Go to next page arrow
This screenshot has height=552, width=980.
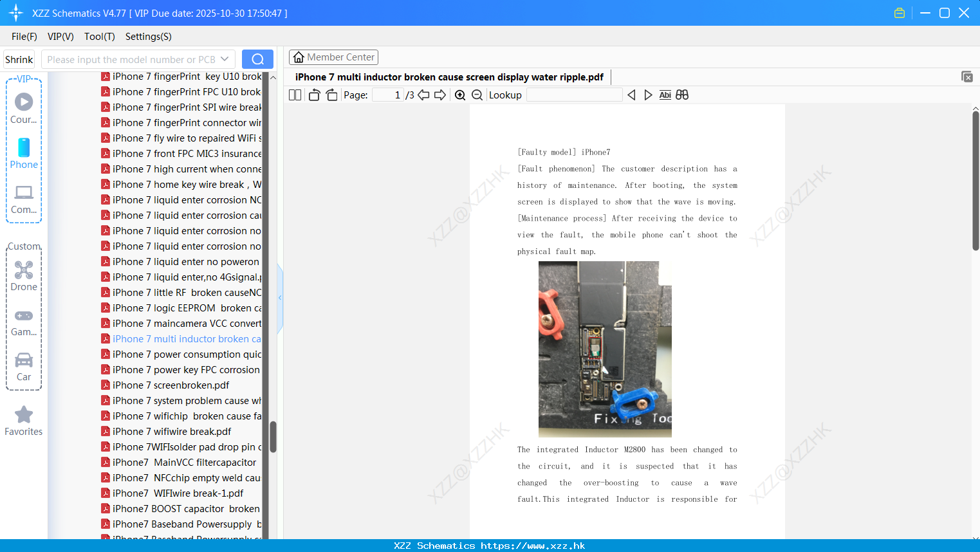coord(440,95)
